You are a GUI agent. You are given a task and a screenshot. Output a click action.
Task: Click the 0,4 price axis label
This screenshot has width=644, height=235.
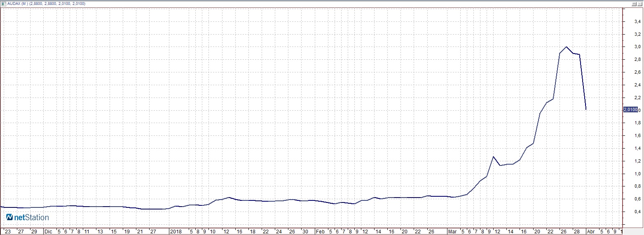[637, 212]
